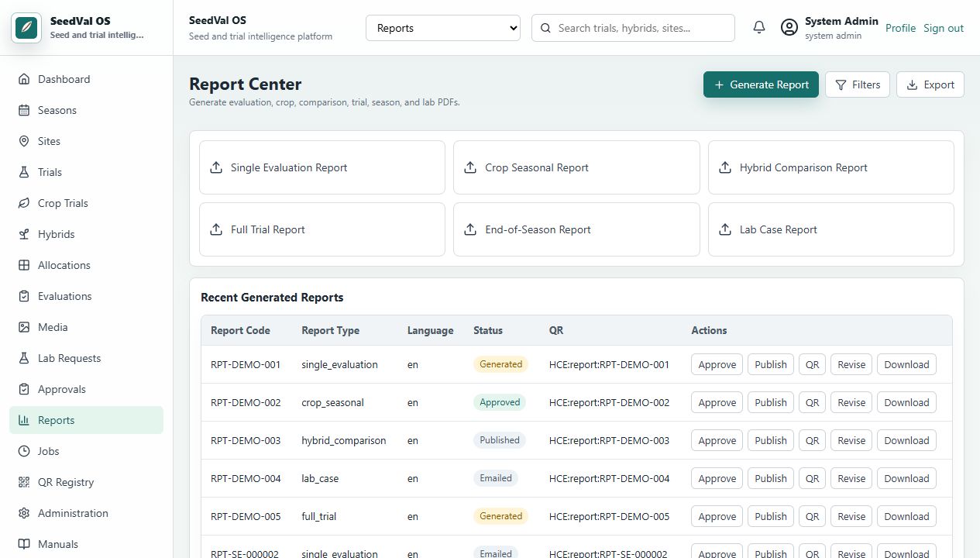Open the QR Registry page
Viewport: 980px width, 558px height.
tap(87, 482)
